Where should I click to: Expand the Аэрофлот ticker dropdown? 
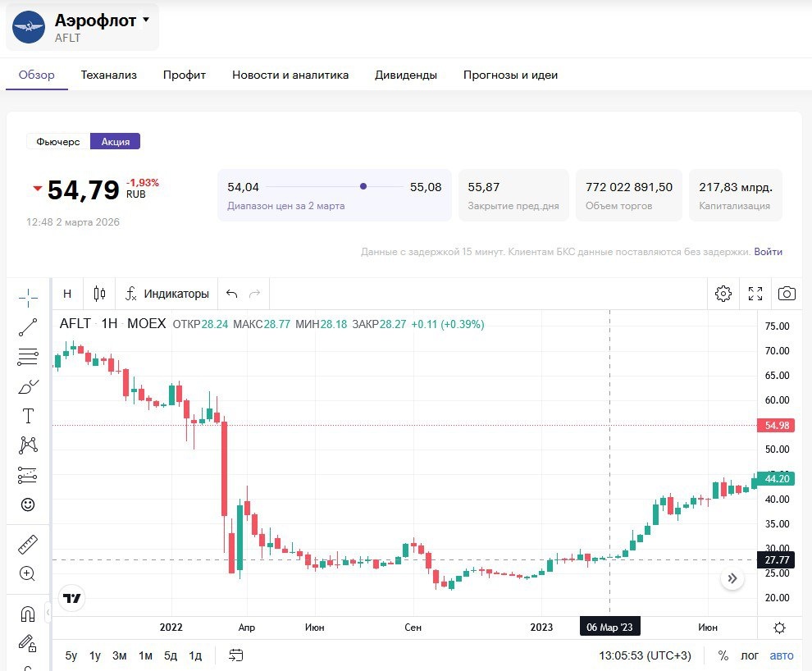click(x=146, y=20)
